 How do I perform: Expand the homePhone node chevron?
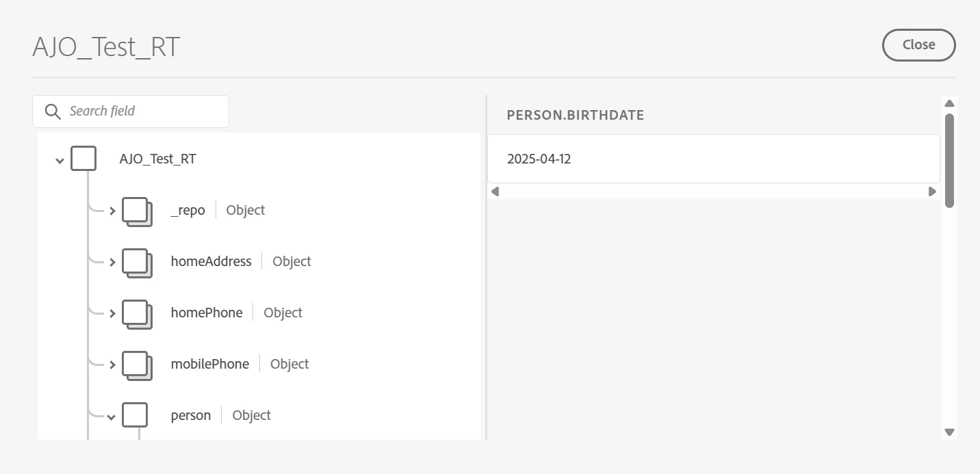pos(113,313)
